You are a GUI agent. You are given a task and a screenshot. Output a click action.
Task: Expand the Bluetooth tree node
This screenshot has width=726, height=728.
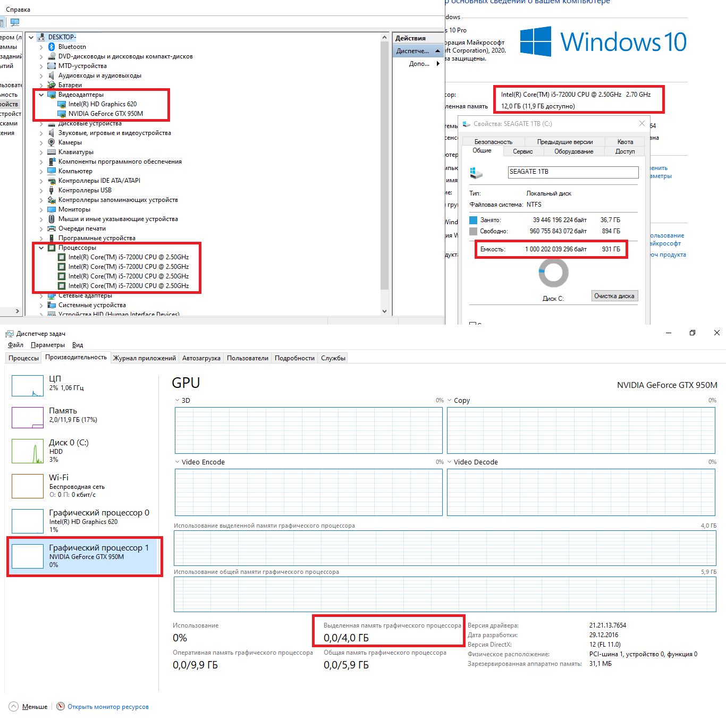tap(41, 47)
